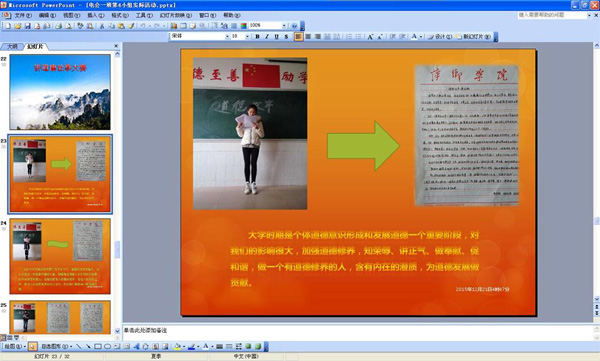This screenshot has width=600, height=361.
Task: Select slide 24 thumbnail in panel
Action: [60, 256]
